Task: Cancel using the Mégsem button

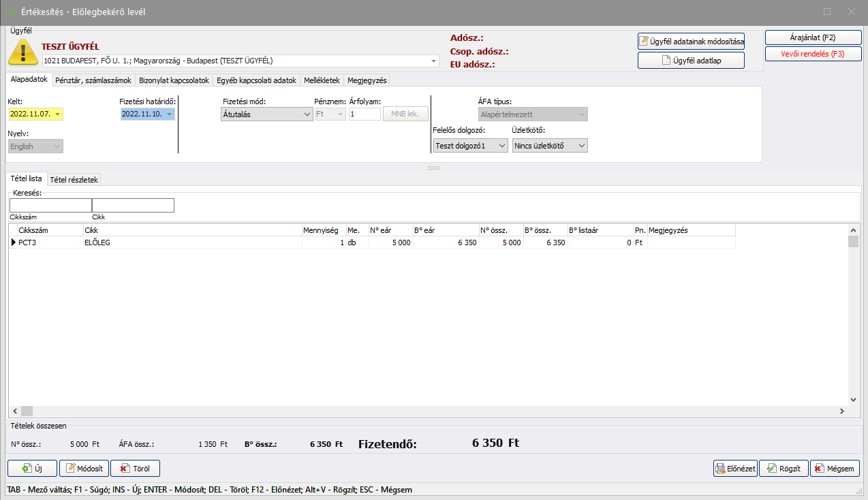Action: pos(835,469)
